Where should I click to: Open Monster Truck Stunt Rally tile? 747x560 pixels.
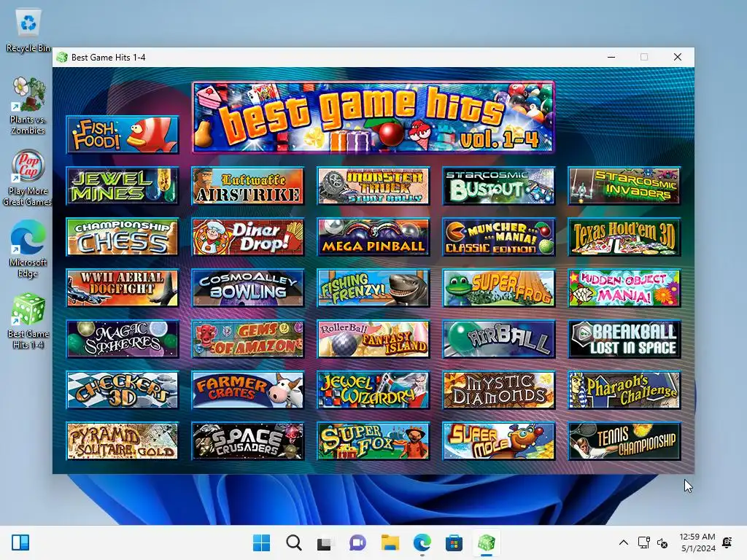pos(373,186)
